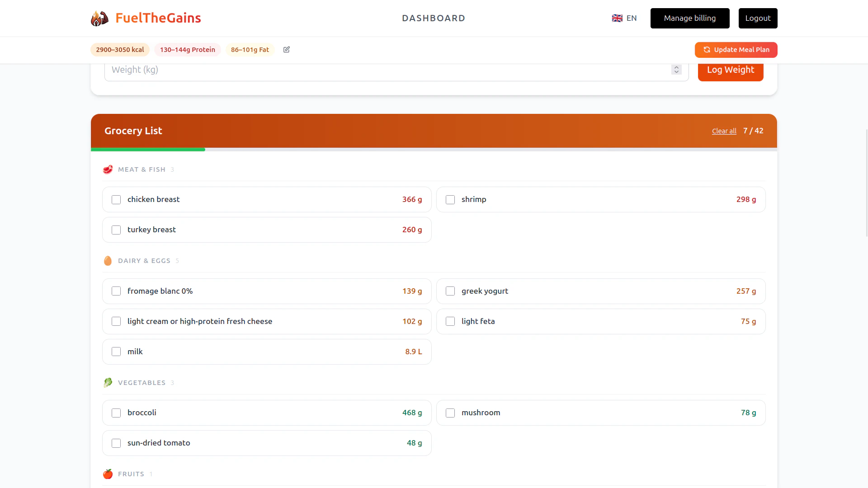868x488 pixels.
Task: Click the 130–144g Protein badge
Action: point(187,50)
